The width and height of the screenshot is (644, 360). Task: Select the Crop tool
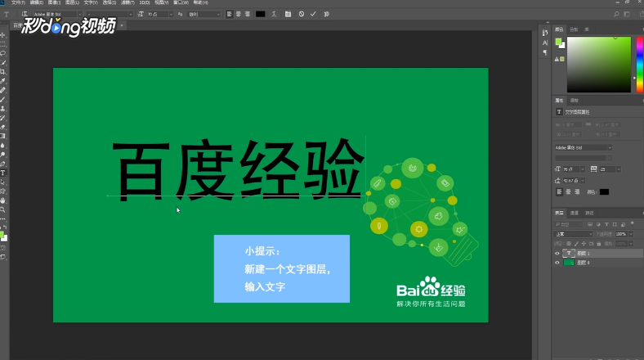(3, 72)
